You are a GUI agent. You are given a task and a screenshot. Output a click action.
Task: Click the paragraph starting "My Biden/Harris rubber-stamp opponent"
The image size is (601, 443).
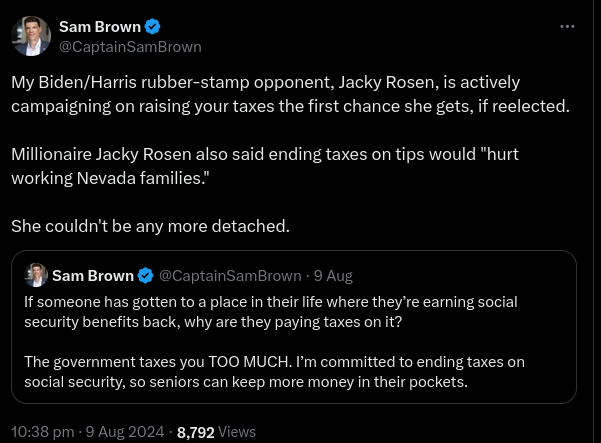click(290, 93)
